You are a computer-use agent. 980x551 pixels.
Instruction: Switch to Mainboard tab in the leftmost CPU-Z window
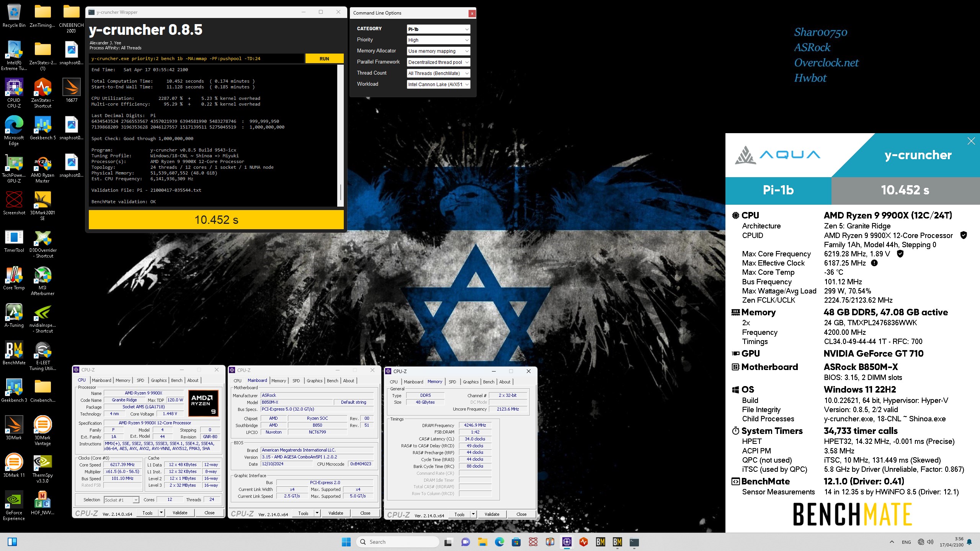(x=101, y=380)
